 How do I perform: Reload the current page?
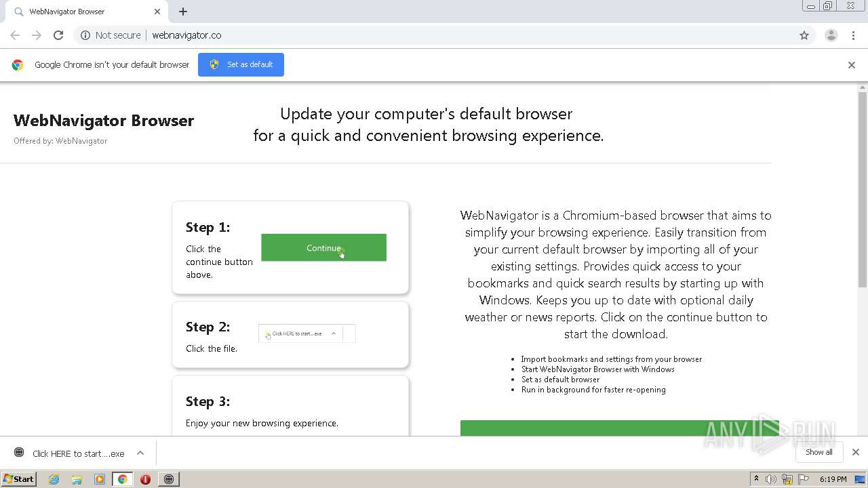58,35
